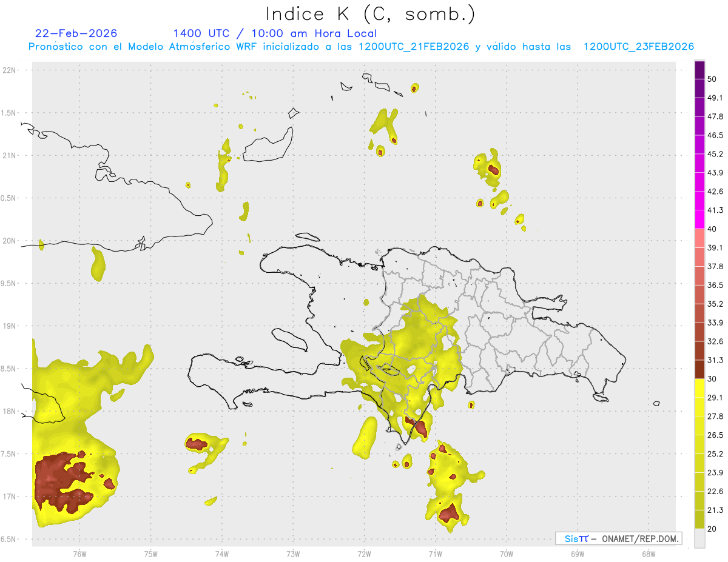
Task: Click the color scale value '45.2'
Action: point(715,154)
